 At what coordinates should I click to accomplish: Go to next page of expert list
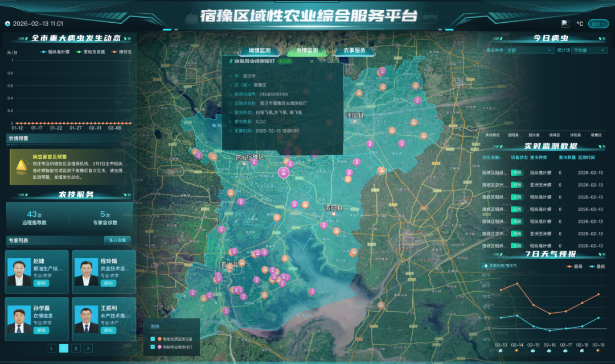(x=88, y=348)
